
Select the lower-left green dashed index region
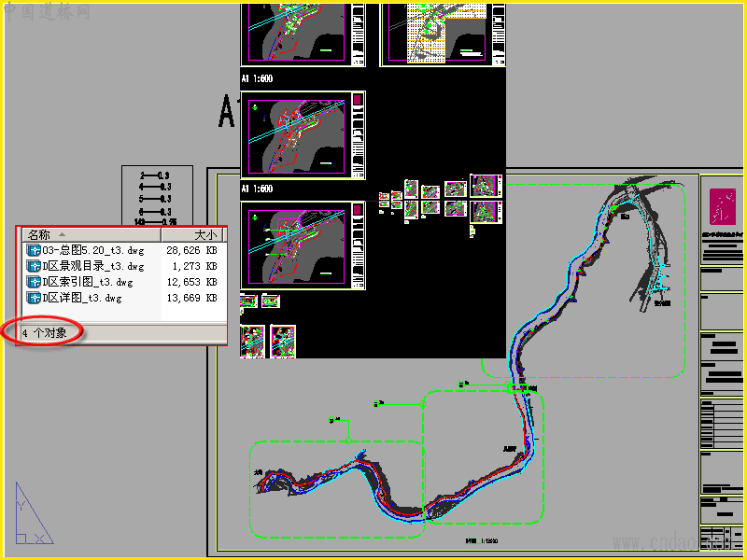tap(337, 489)
